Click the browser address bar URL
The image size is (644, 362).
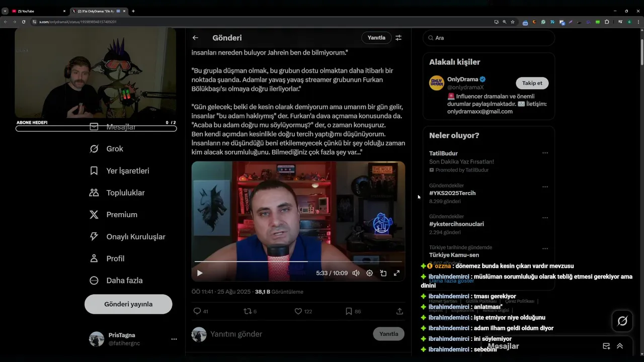[78, 22]
